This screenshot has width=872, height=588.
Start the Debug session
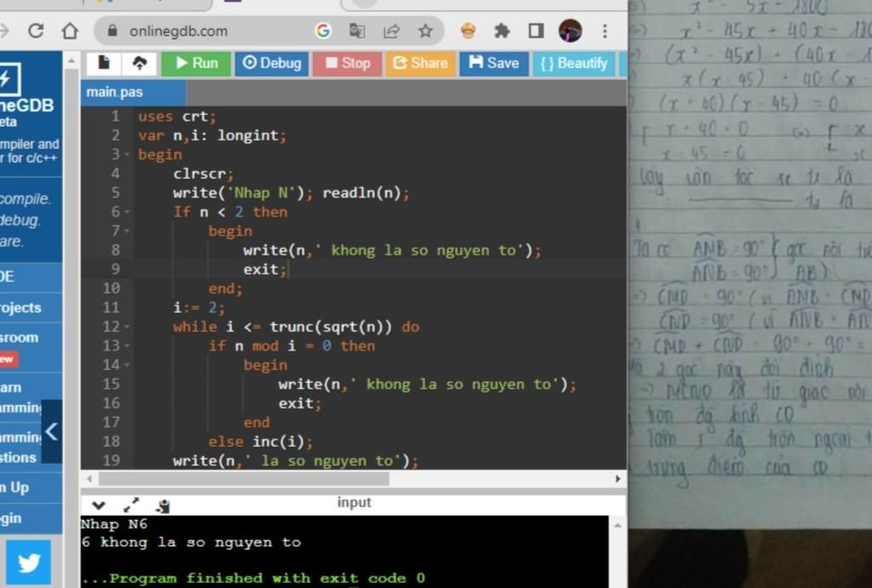(x=272, y=63)
